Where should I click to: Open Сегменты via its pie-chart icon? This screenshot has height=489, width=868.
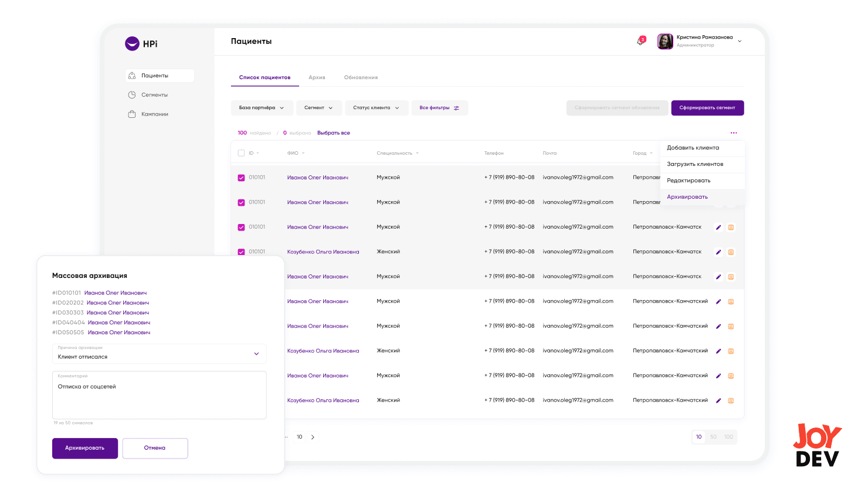[132, 95]
